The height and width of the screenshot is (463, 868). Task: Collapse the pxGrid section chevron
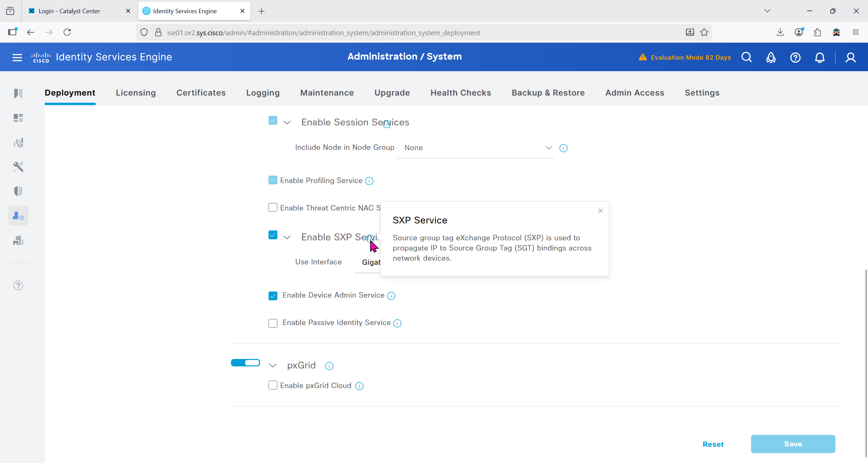pyautogui.click(x=273, y=365)
